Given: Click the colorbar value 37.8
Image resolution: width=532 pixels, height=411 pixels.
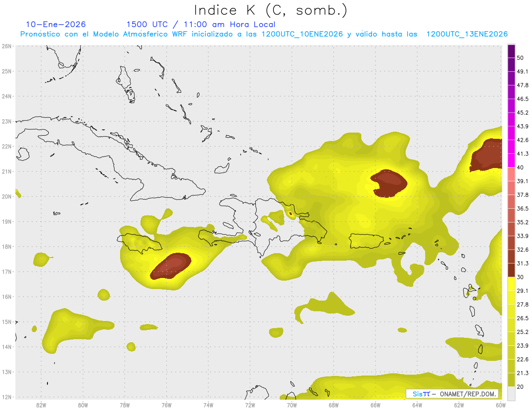Looking at the screenshot, I should pos(523,195).
